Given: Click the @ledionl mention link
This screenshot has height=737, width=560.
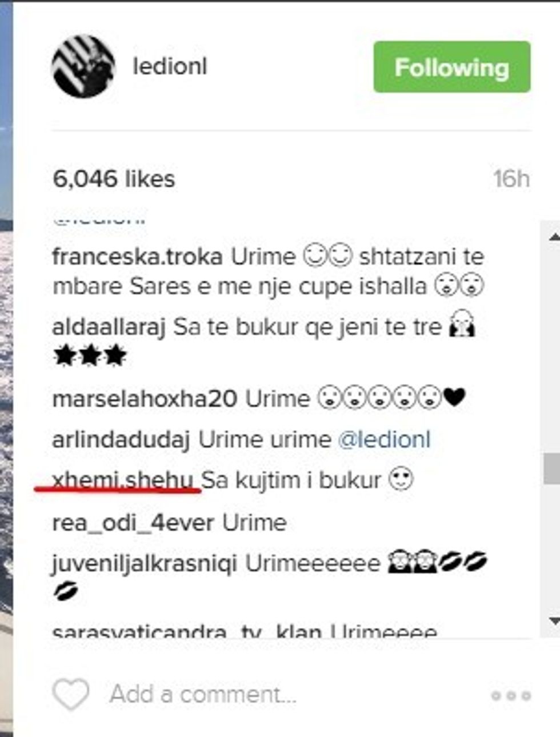Looking at the screenshot, I should 385,439.
